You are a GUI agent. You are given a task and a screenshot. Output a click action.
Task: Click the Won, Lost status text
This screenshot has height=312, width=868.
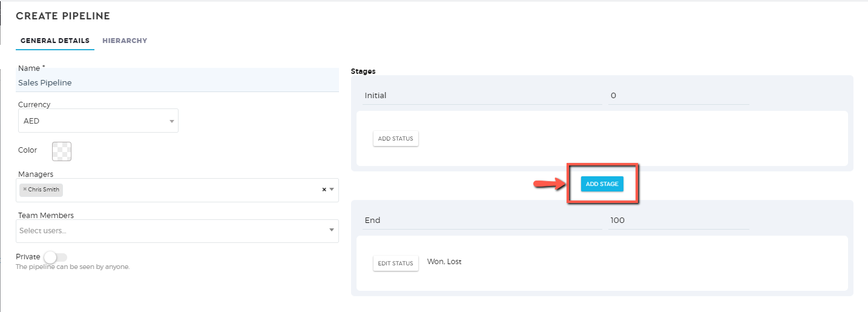click(x=444, y=262)
